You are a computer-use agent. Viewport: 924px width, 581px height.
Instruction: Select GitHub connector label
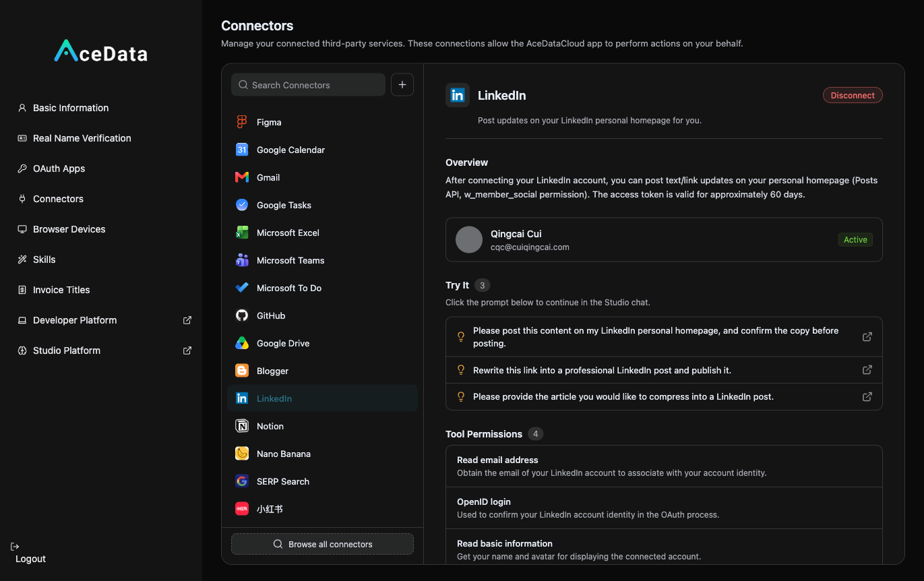click(x=271, y=315)
